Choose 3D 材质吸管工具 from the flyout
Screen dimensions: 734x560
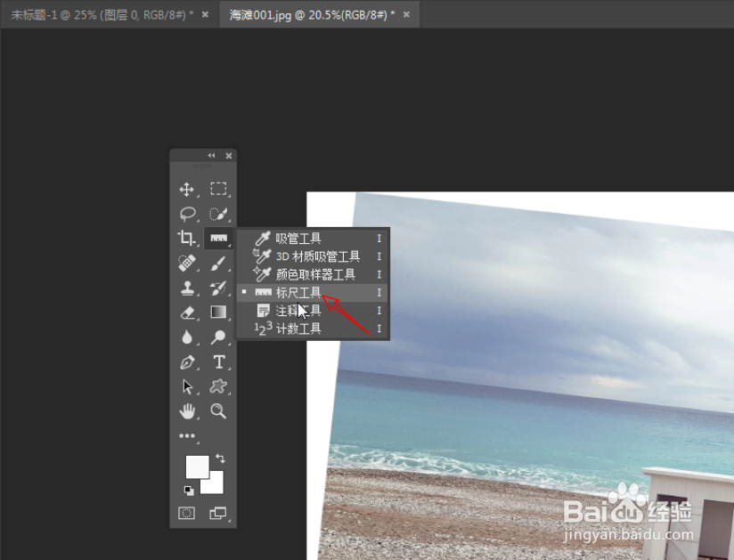tap(313, 256)
